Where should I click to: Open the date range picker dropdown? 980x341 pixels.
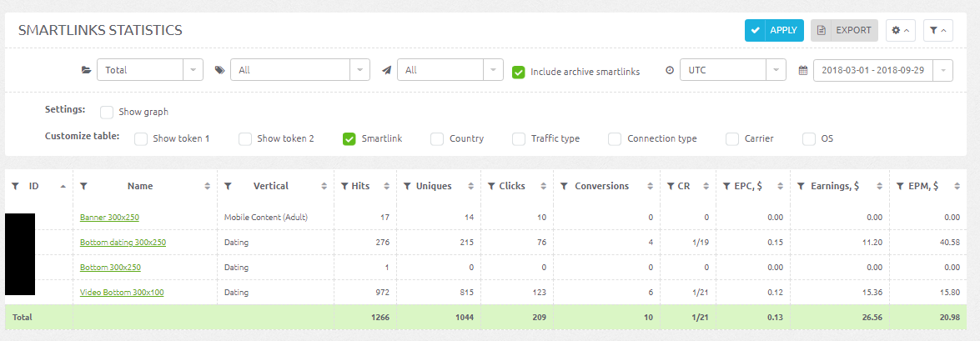pyautogui.click(x=883, y=70)
